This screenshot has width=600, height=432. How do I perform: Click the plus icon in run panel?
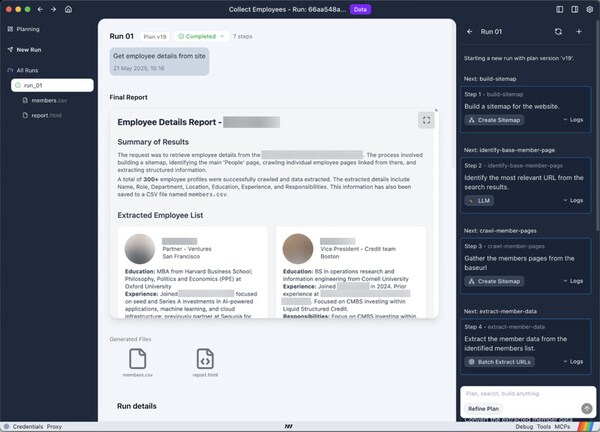pos(579,32)
